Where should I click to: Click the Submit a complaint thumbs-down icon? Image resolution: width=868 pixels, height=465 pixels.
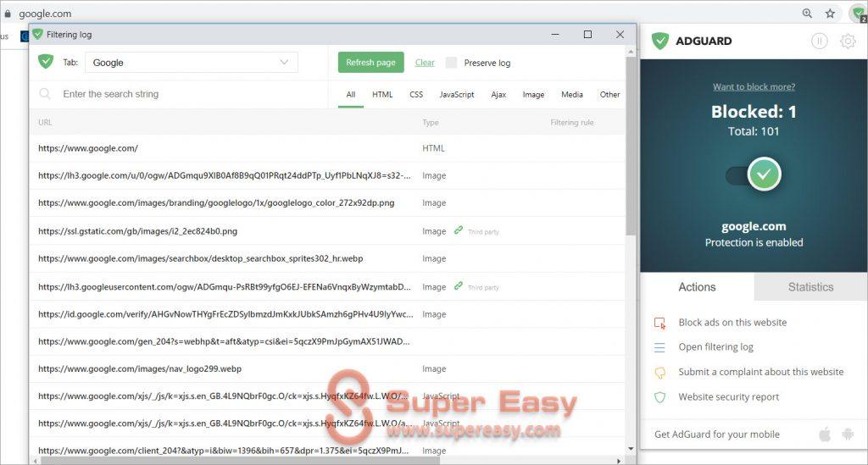click(x=659, y=373)
